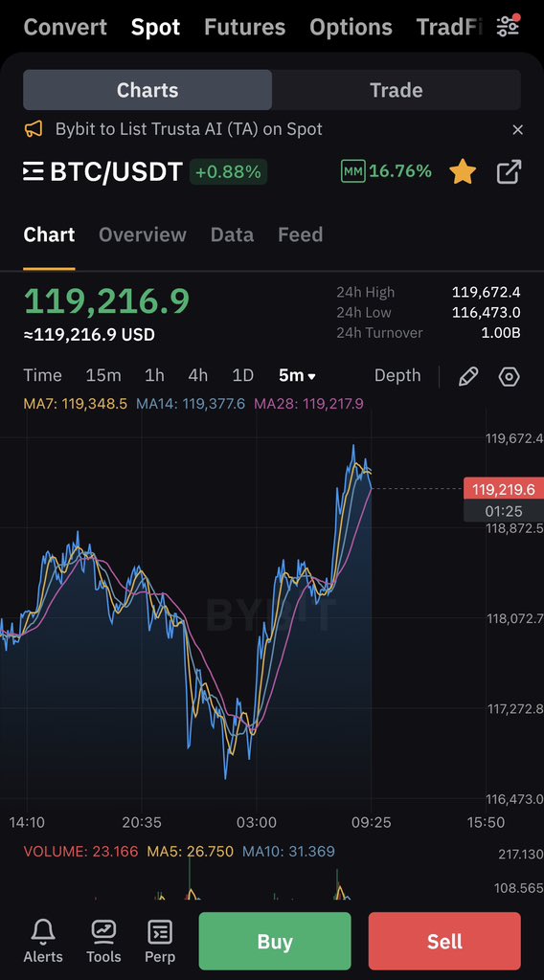Tap the 24h Turnover value 1.00B
The width and height of the screenshot is (544, 980).
point(500,332)
